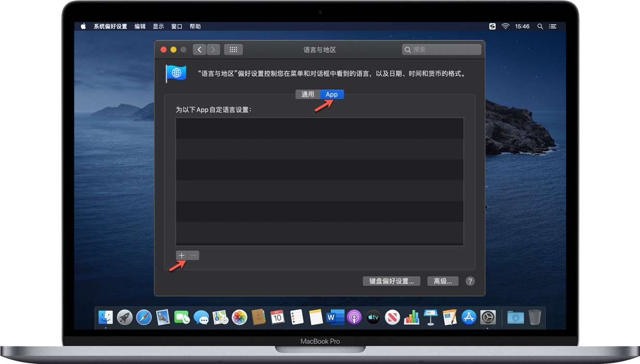
Task: Click the 键盘偏好设置 button
Action: pos(391,281)
